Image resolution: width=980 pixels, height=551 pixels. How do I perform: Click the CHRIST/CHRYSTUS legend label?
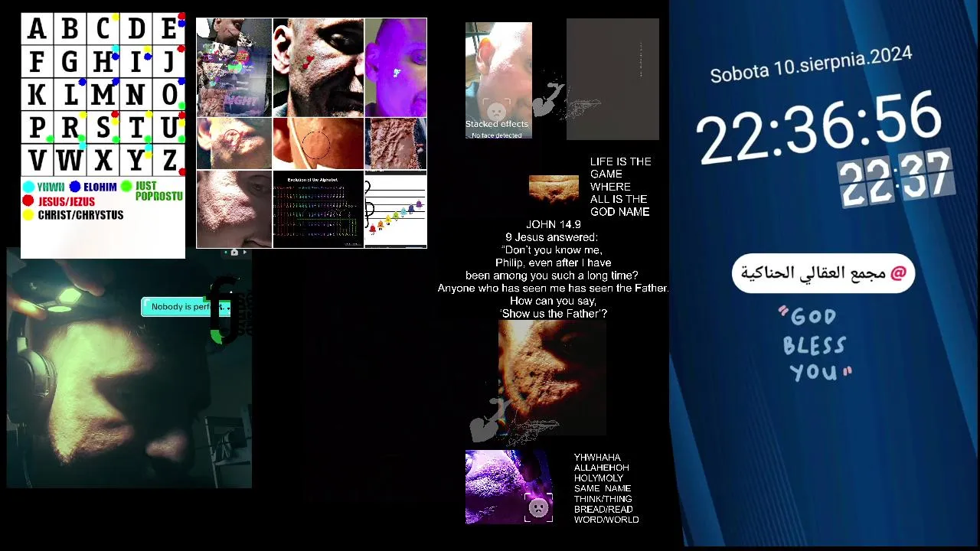[80, 215]
